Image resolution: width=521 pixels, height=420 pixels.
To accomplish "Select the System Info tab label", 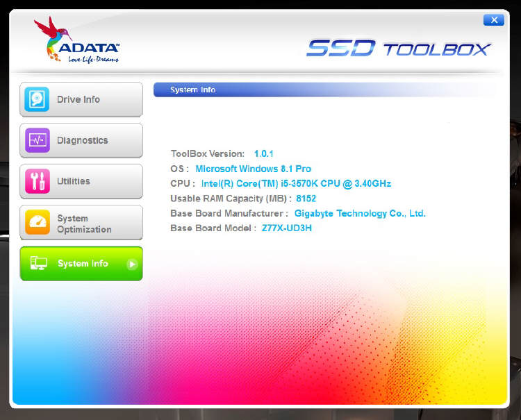I will click(83, 263).
